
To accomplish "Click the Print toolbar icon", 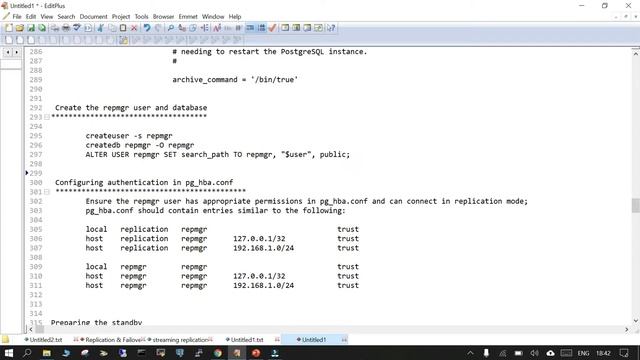I will (x=65, y=28).
